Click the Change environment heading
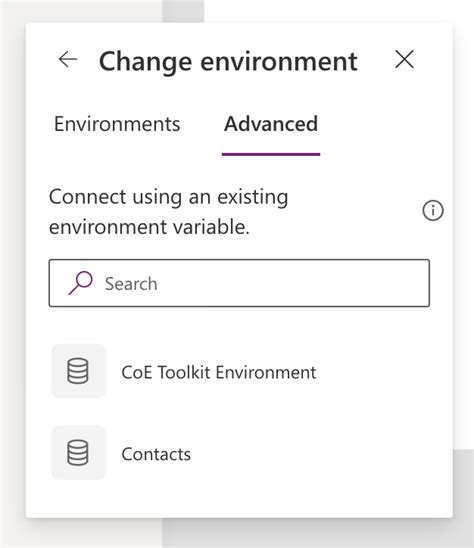Screen dimensions: 474x548 (228, 61)
